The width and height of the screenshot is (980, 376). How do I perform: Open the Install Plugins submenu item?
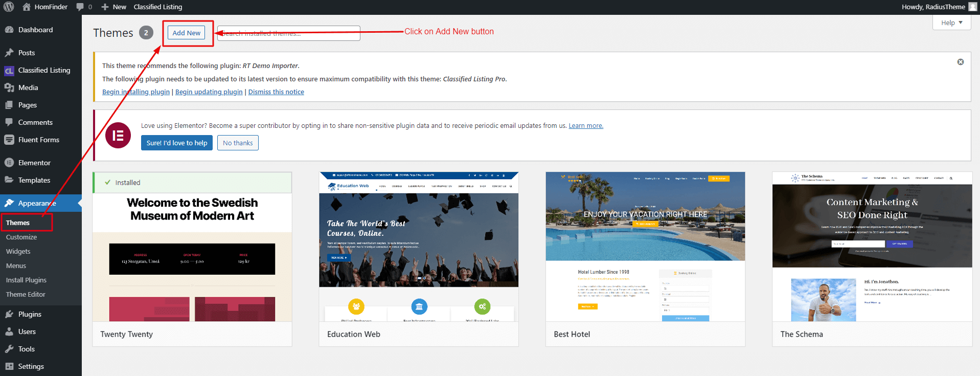click(x=26, y=280)
